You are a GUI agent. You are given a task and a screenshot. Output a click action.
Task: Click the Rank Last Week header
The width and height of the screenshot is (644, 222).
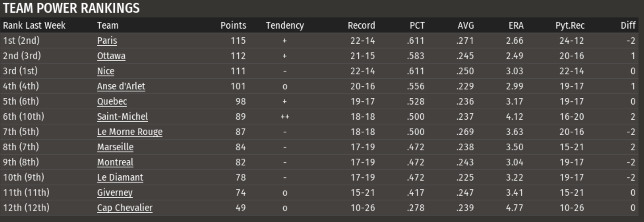click(34, 26)
